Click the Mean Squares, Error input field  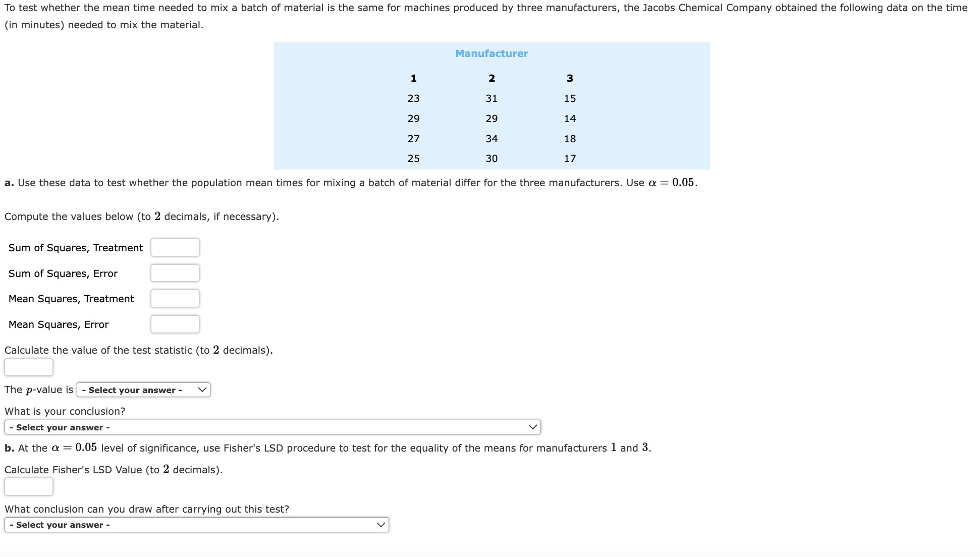(175, 324)
